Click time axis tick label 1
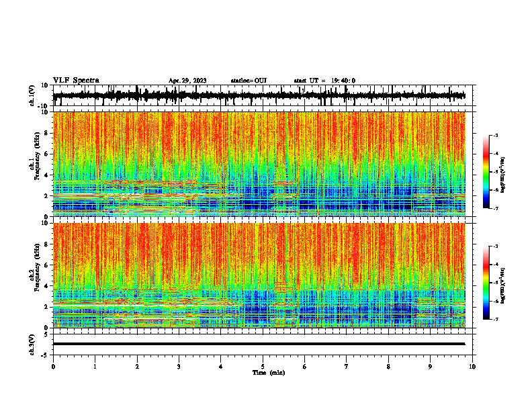Screen dimensions: 532x411 pyautogui.click(x=95, y=367)
